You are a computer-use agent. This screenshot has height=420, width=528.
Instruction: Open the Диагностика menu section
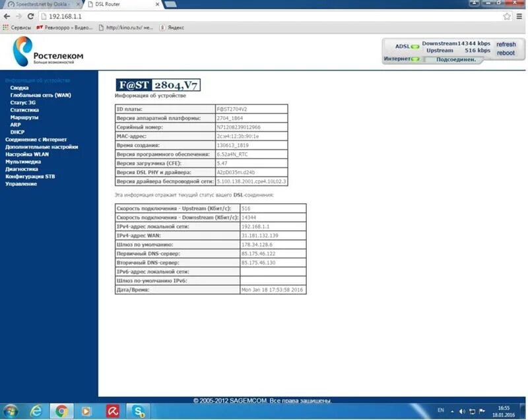(22, 169)
